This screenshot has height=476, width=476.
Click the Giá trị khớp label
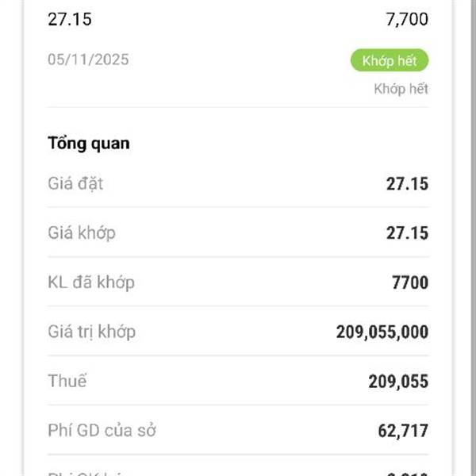click(91, 332)
